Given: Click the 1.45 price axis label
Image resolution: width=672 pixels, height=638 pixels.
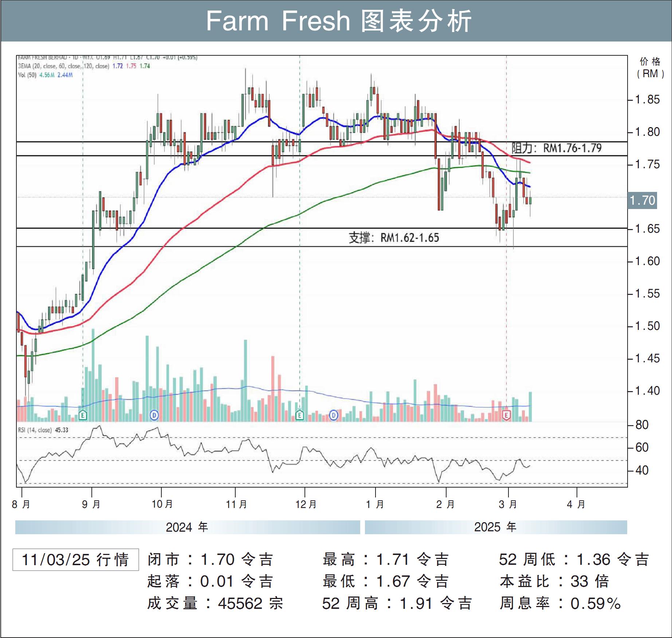Looking at the screenshot, I should tap(648, 358).
